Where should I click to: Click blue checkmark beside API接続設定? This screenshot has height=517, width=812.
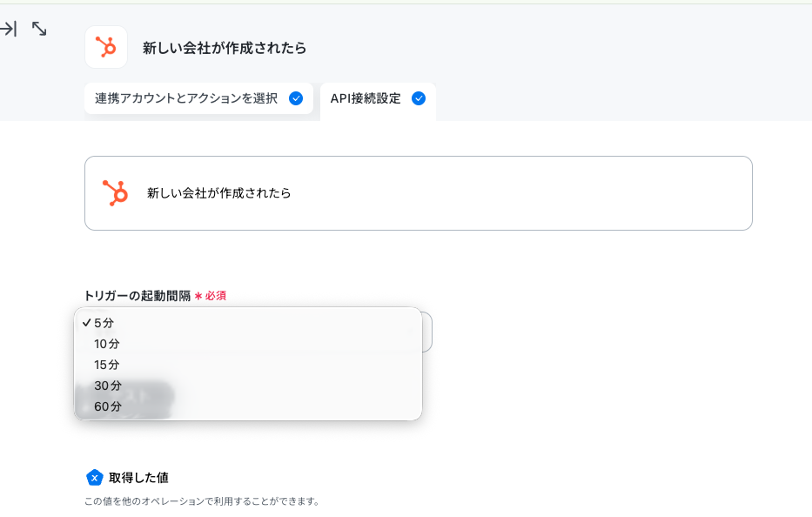click(419, 98)
